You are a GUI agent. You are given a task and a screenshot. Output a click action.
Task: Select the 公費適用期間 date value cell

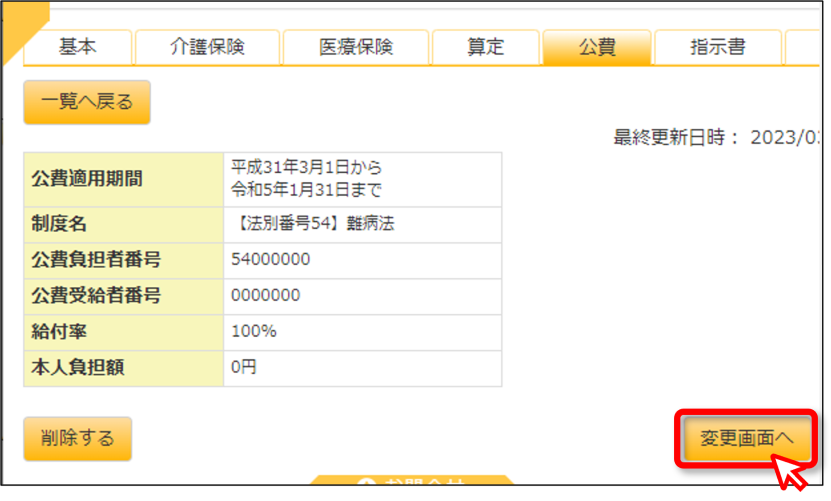(363, 179)
